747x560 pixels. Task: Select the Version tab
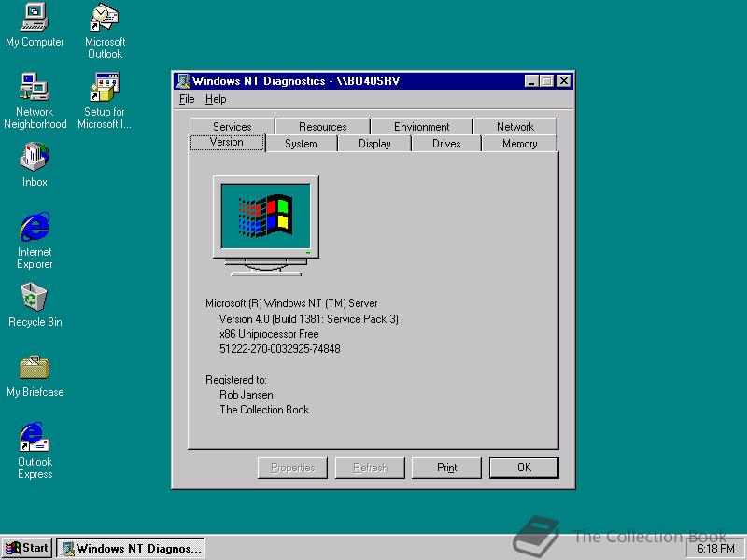pos(227,143)
